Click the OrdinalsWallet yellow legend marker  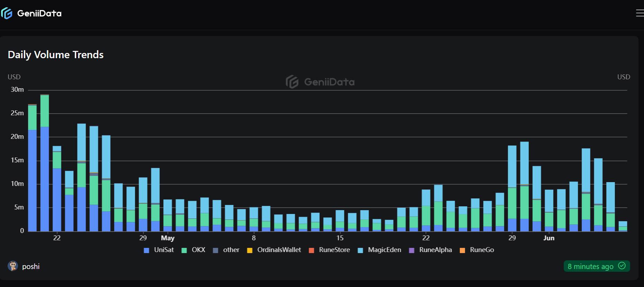click(x=250, y=250)
